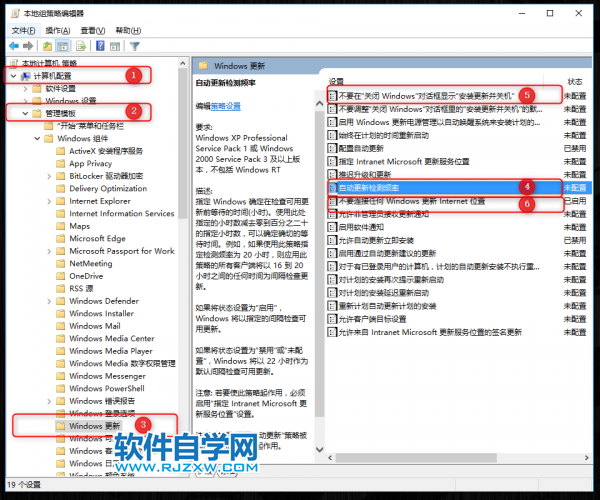Click the App Privacy folder icon
This screenshot has height=500, width=600.
pyautogui.click(x=60, y=163)
